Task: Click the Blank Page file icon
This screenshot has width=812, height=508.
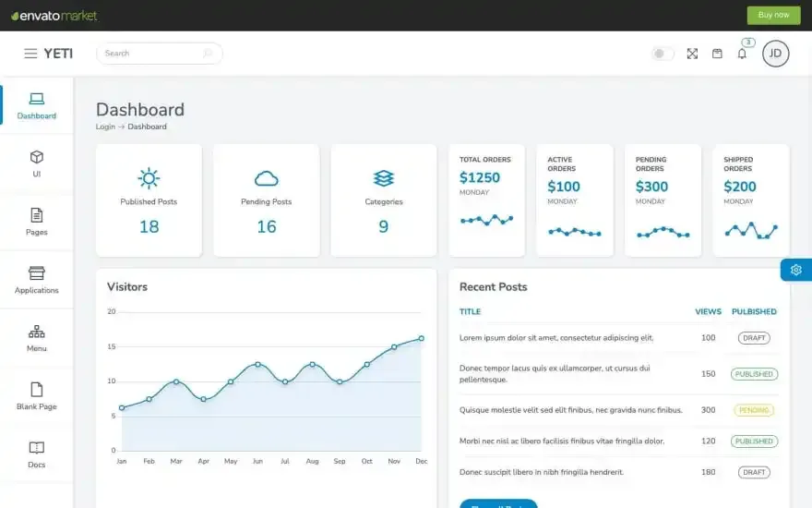Action: 37,389
